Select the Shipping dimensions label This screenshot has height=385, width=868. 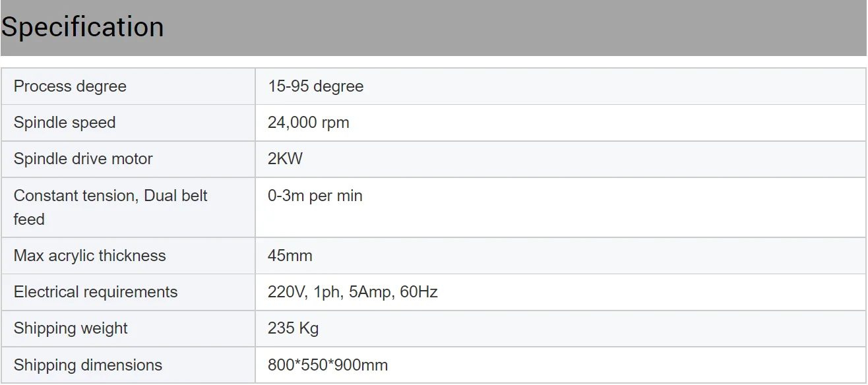88,365
